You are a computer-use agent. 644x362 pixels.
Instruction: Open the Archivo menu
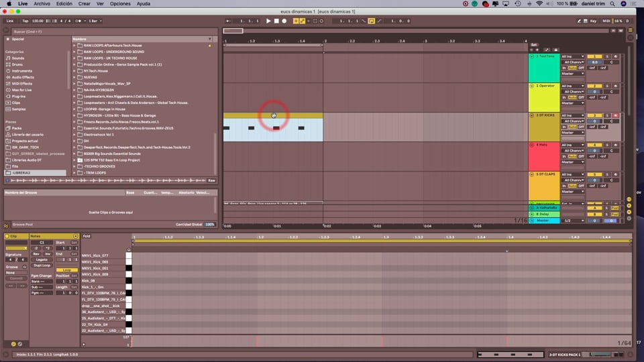coord(42,4)
